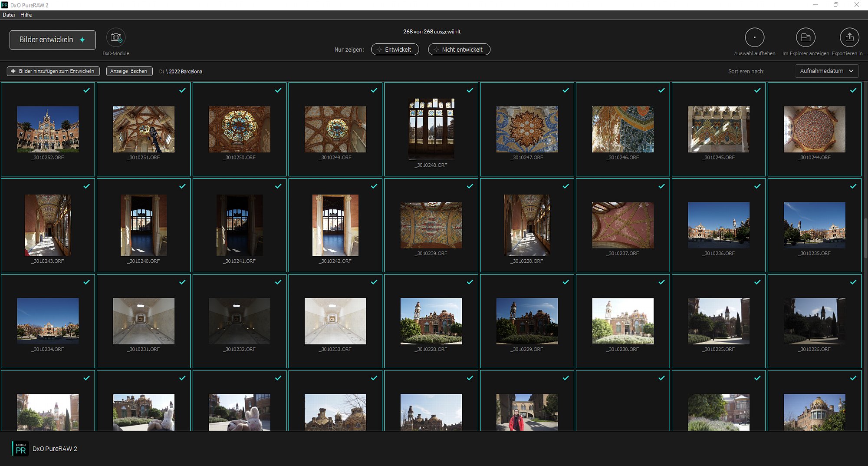
Task: Click the DxO PureRAW 2 logo at bottom
Action: tap(20, 449)
